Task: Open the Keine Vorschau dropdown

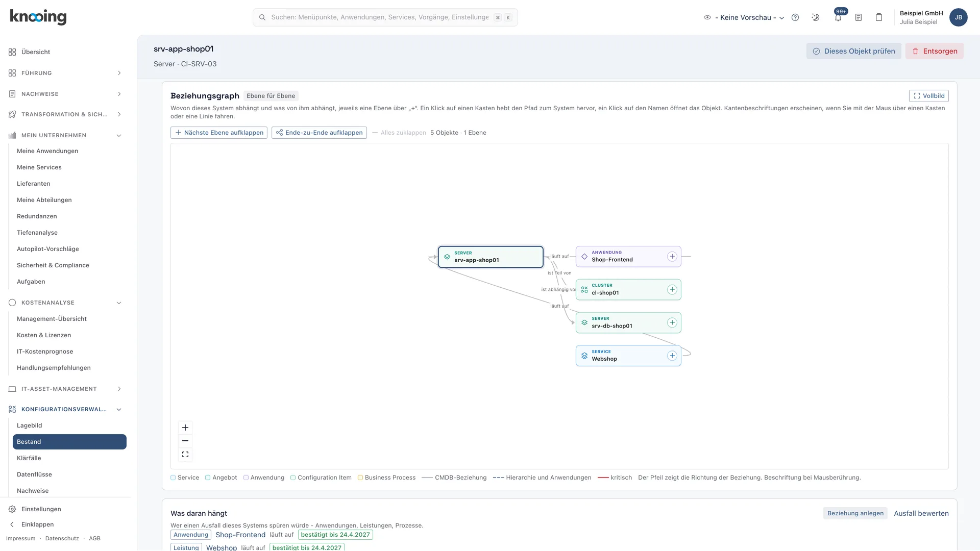Action: (x=744, y=17)
